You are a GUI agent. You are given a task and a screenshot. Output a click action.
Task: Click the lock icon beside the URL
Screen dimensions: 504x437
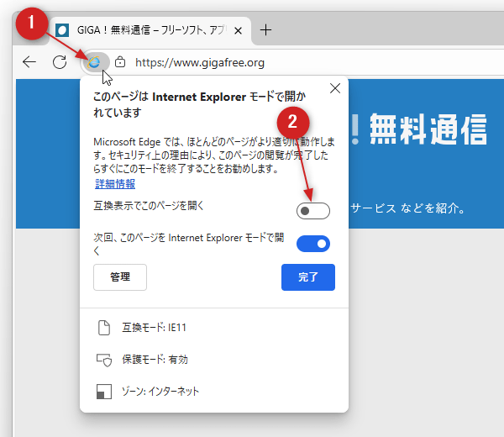click(120, 62)
